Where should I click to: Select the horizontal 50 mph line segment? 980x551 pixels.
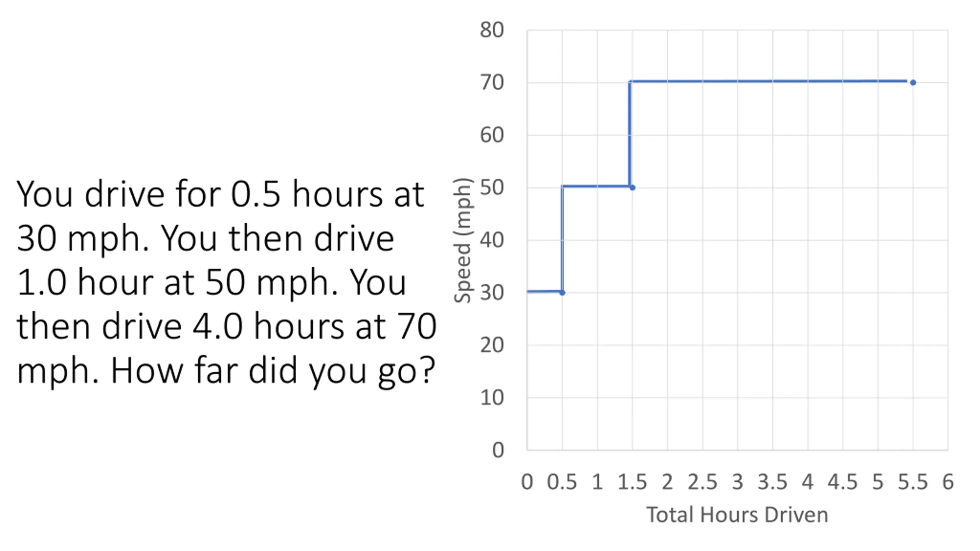click(x=596, y=186)
